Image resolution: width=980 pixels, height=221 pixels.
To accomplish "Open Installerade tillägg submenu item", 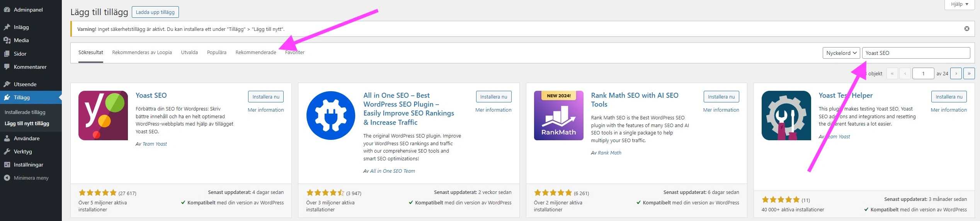I will pos(25,112).
